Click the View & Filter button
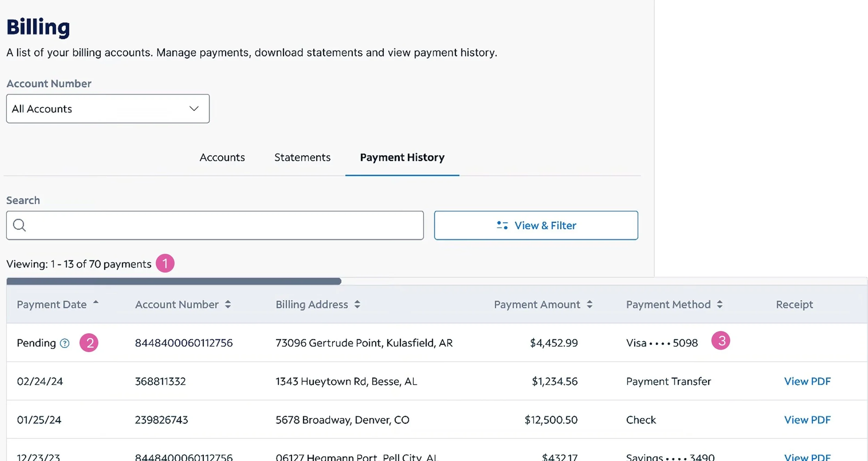This screenshot has width=868, height=461. [536, 225]
